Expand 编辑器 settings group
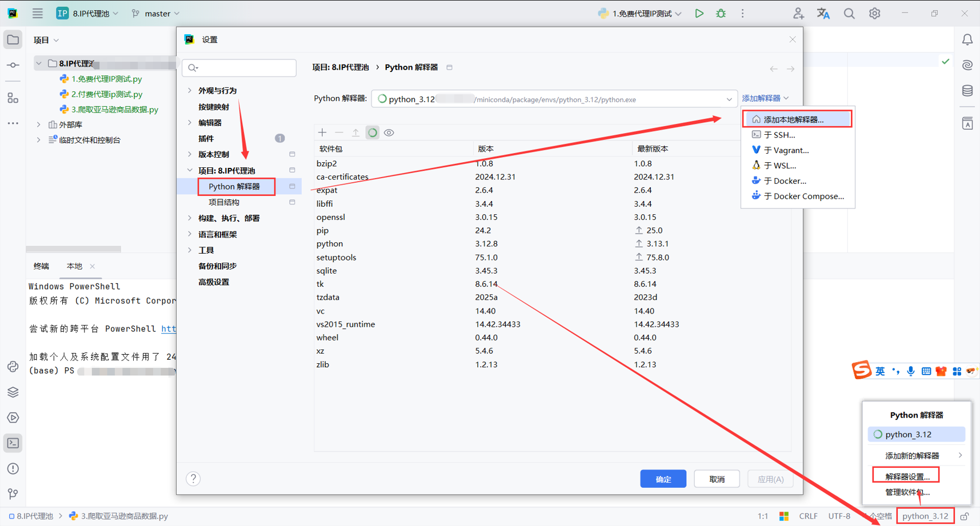 190,122
